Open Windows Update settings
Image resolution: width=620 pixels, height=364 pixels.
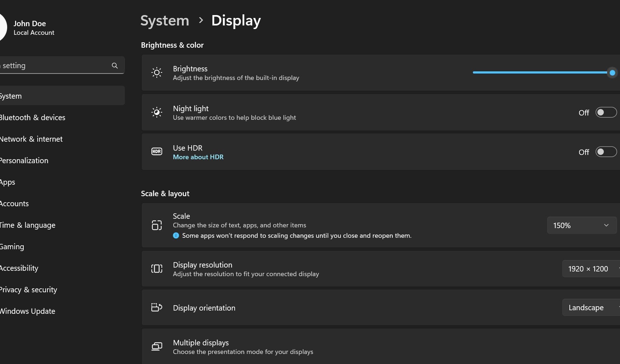point(62,311)
